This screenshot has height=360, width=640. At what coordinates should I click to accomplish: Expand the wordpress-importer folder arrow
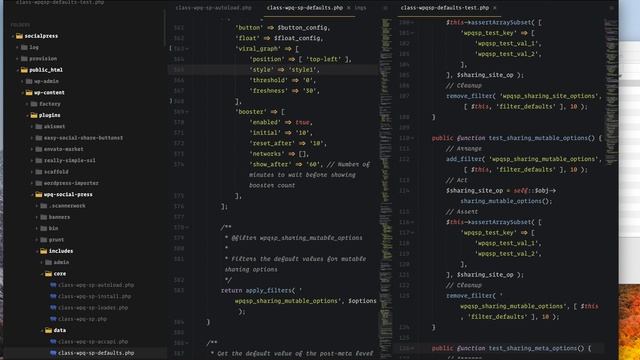tap(32, 183)
